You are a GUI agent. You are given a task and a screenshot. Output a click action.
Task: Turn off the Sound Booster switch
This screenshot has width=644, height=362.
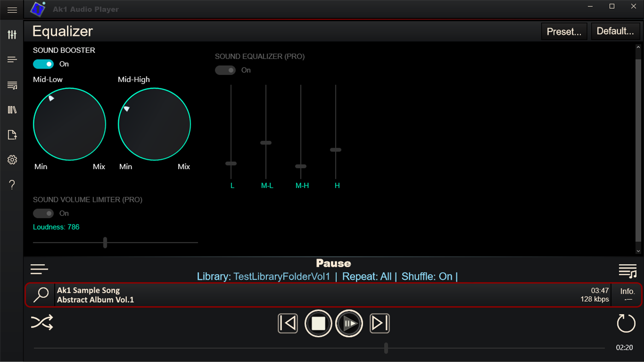pyautogui.click(x=43, y=64)
